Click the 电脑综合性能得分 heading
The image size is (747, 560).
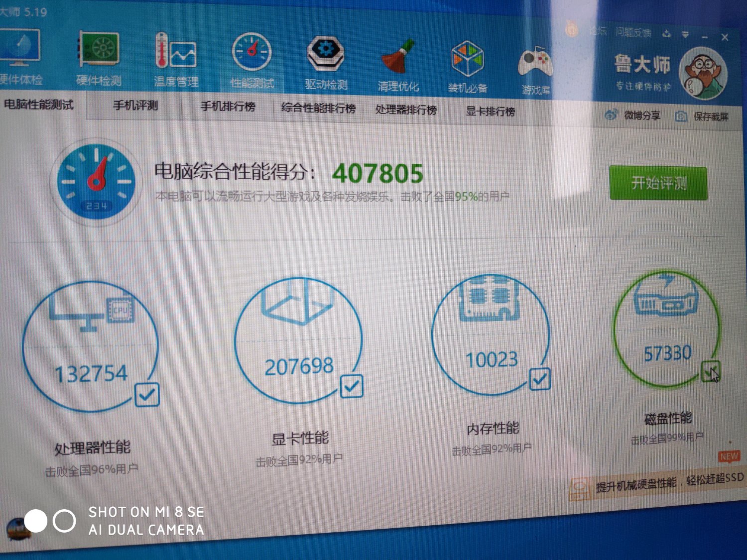(x=235, y=172)
